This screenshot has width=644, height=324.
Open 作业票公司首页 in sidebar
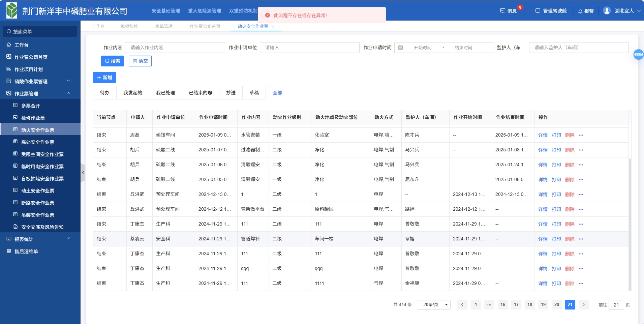(40, 57)
